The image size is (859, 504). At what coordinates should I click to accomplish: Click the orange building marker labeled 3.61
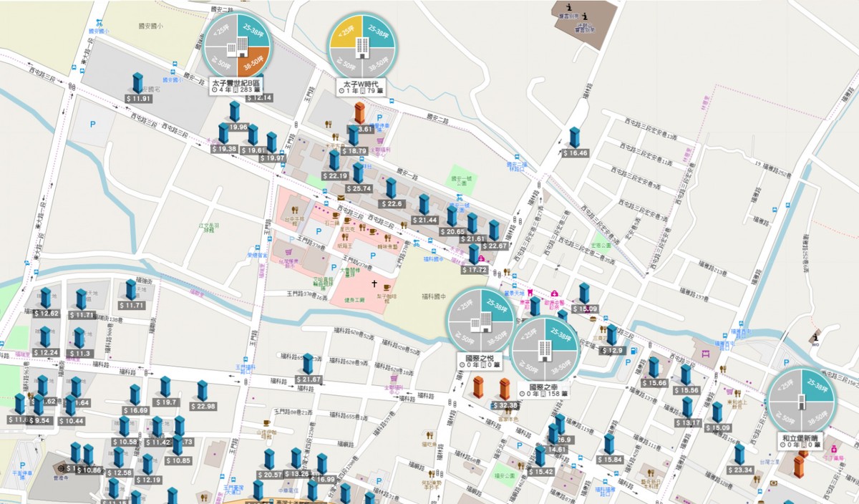pos(361,114)
